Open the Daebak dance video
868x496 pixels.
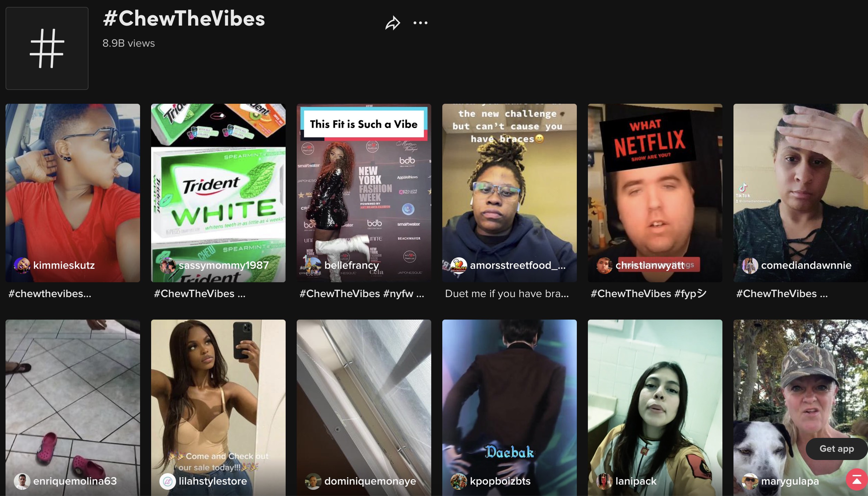point(509,398)
